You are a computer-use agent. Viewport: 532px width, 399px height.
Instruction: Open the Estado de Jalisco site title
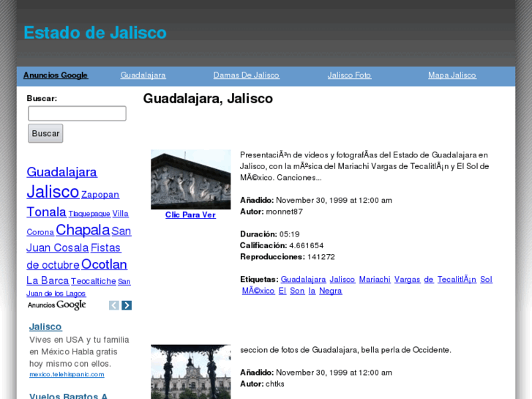click(95, 33)
